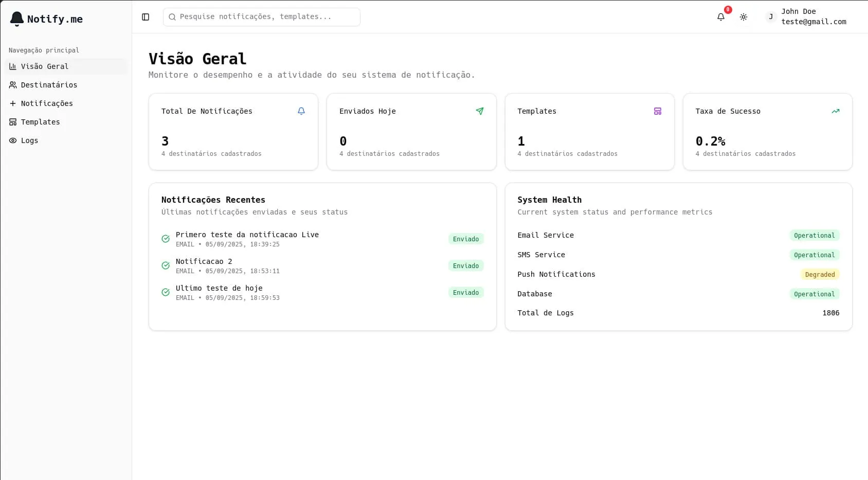Toggle the light/dark theme sun icon
The height and width of the screenshot is (480, 868).
tap(744, 17)
